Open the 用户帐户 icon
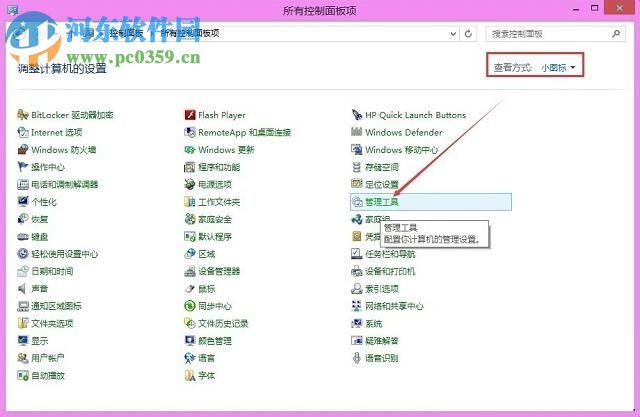640x417 pixels. pos(22,358)
